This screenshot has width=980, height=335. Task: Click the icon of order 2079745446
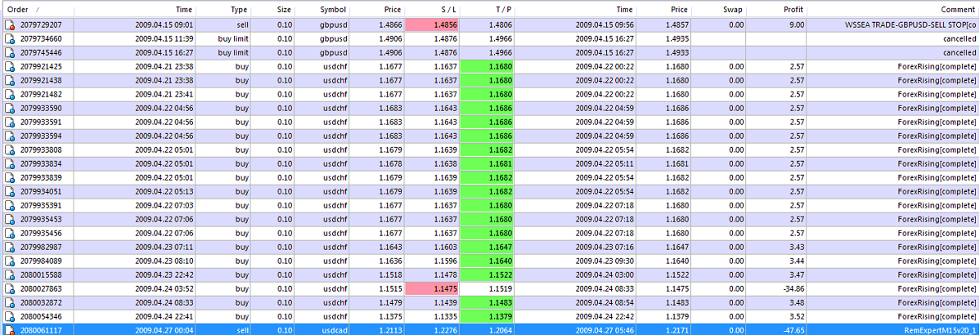9,53
